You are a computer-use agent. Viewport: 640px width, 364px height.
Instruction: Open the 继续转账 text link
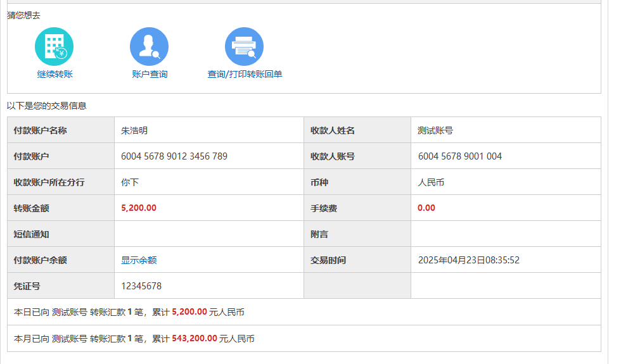pos(54,74)
